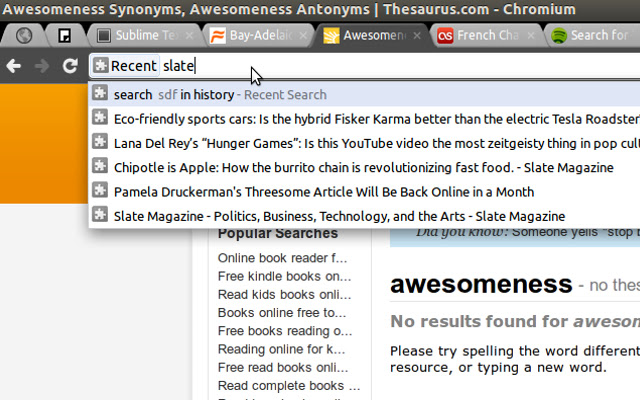Click extension icon beside search history suggestion

[x=100, y=93]
